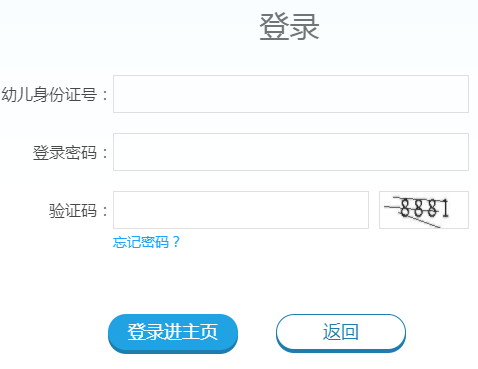Activate the verification code entry field

click(241, 210)
